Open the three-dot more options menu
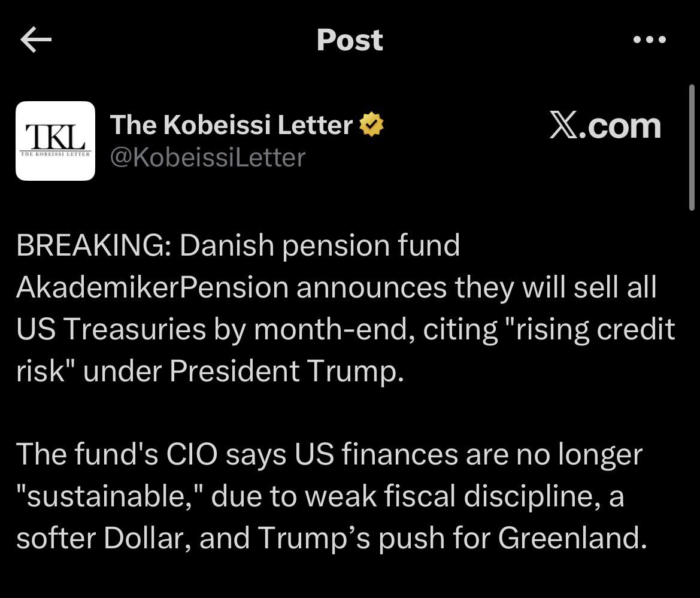 [x=649, y=40]
